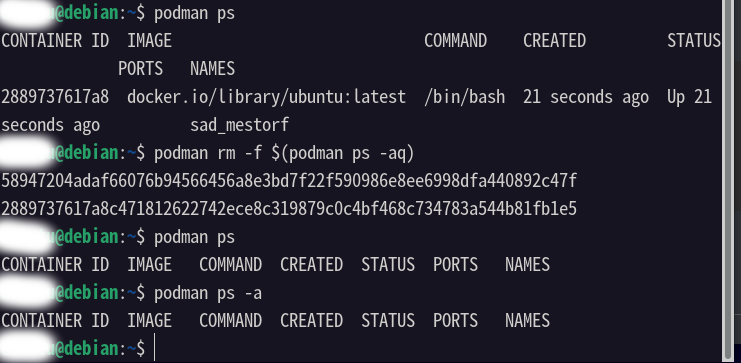Click the long hash starting 2889737617a8c4
741x363 pixels.
pyautogui.click(x=289, y=209)
